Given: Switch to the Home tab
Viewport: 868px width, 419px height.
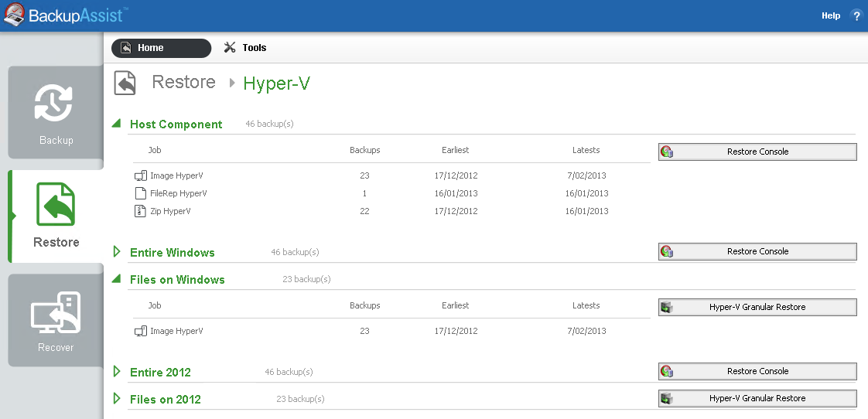Looking at the screenshot, I should pyautogui.click(x=161, y=48).
